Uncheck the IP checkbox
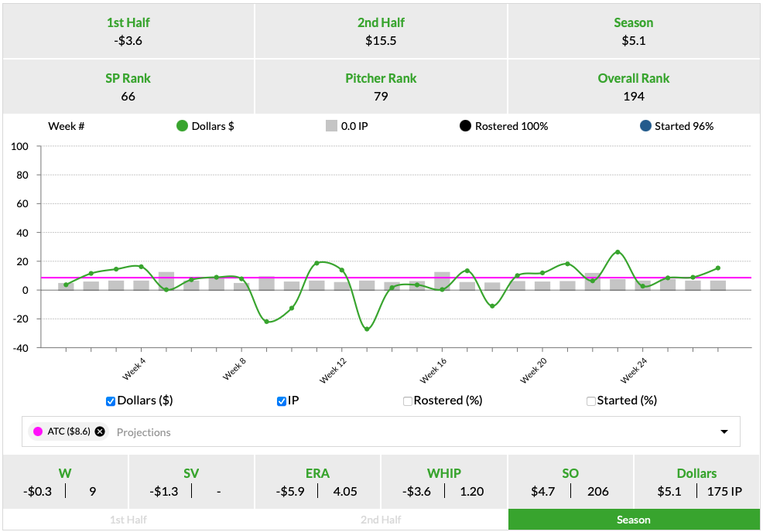This screenshot has height=532, width=763. point(282,401)
